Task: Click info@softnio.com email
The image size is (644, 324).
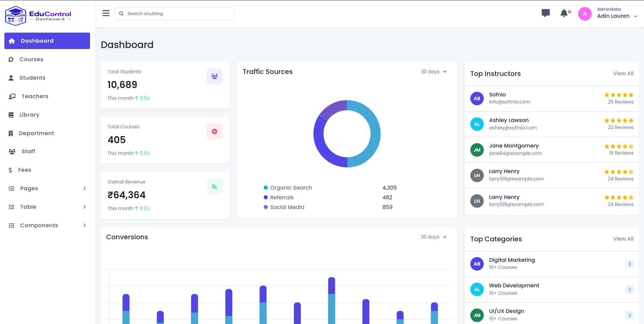Action: (x=509, y=102)
